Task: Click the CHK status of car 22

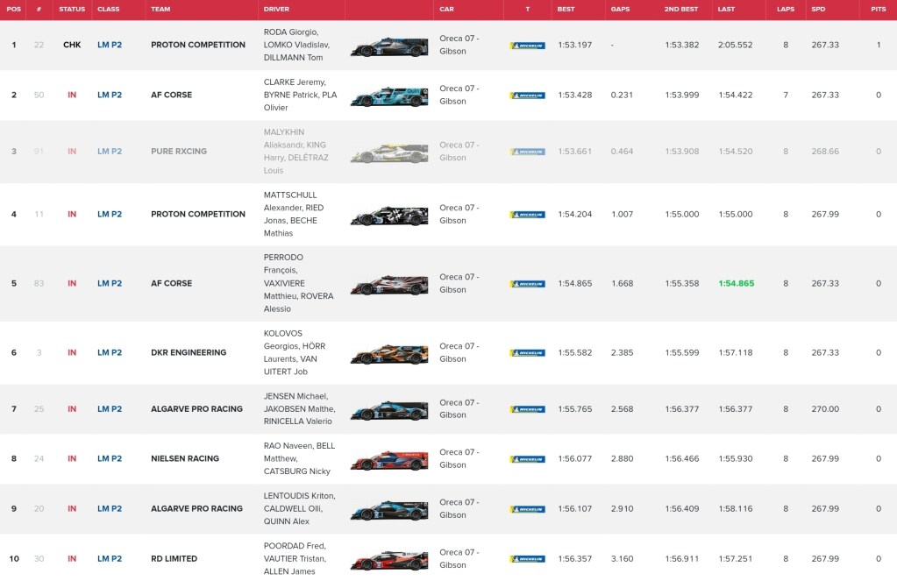Action: tap(72, 45)
